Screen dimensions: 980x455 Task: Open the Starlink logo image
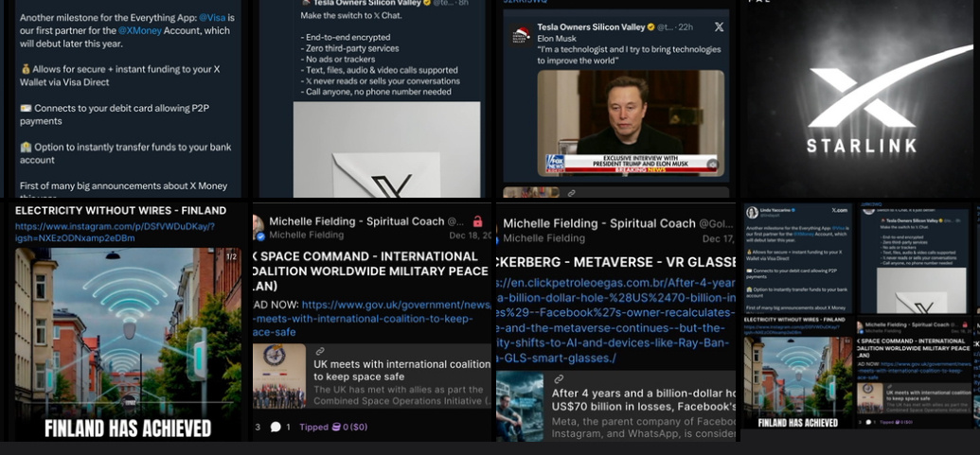point(861,98)
